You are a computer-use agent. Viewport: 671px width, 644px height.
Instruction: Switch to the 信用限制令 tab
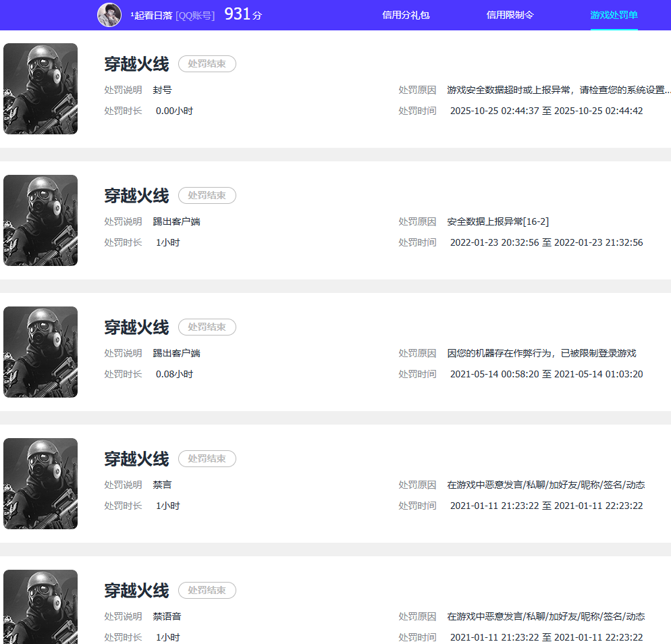click(x=510, y=15)
